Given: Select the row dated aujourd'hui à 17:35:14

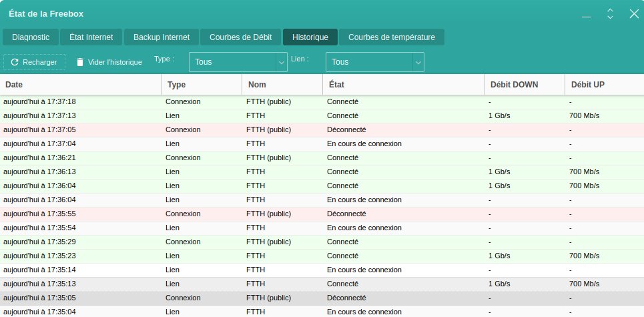Looking at the screenshot, I should tap(322, 270).
